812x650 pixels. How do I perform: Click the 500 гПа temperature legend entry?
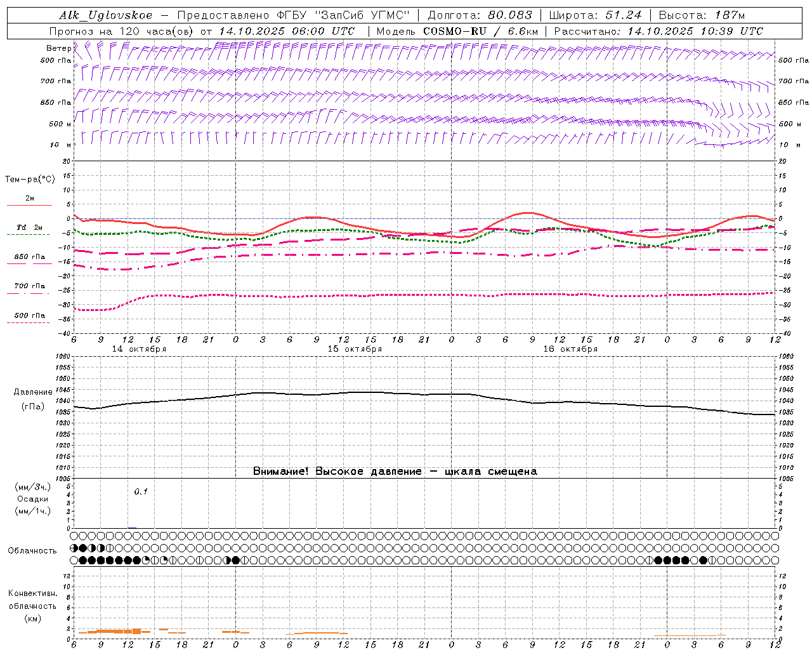tap(30, 315)
